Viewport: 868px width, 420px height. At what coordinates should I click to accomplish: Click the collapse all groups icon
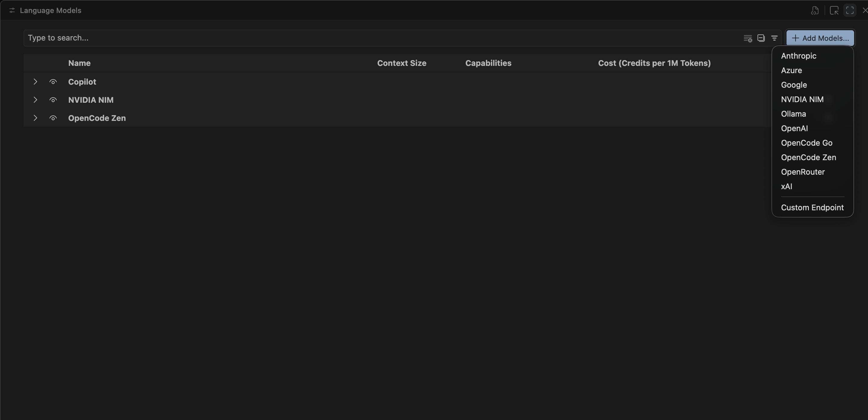(x=761, y=38)
